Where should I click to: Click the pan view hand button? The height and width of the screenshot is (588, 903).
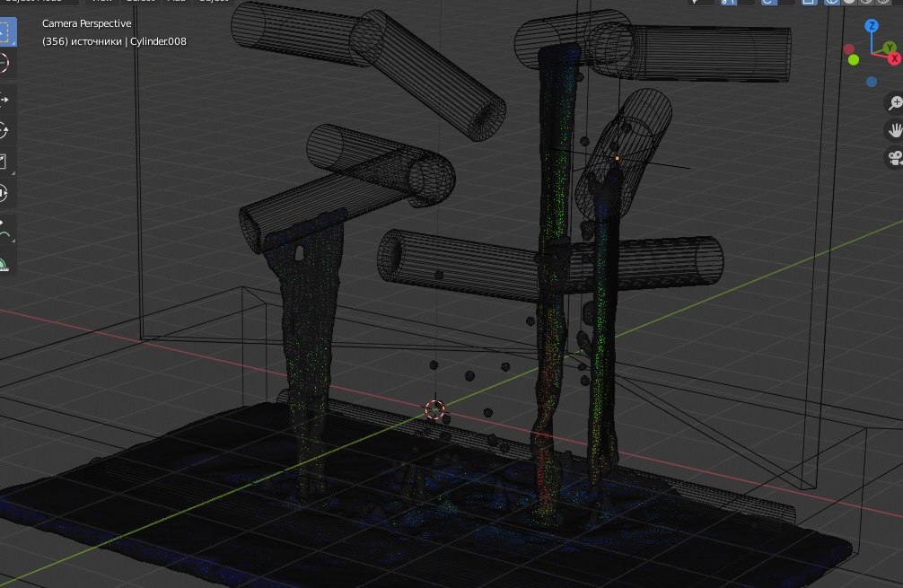[894, 131]
